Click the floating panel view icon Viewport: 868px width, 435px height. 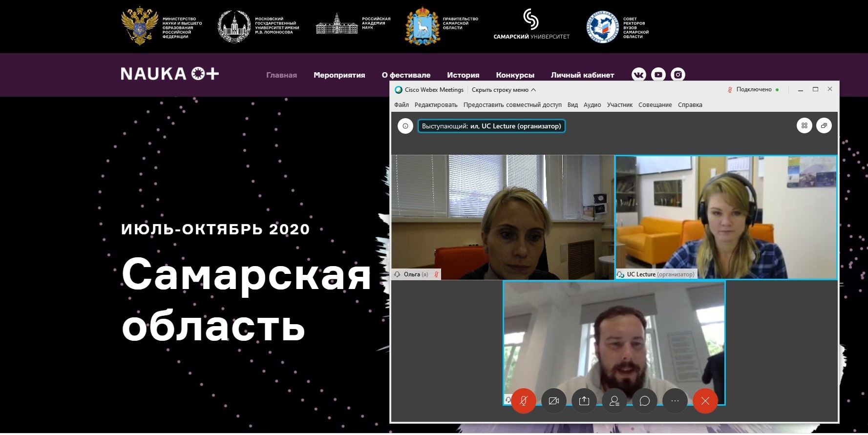tap(824, 126)
